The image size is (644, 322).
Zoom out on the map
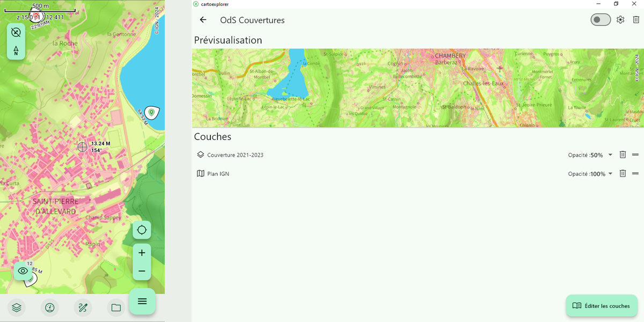coord(142,271)
